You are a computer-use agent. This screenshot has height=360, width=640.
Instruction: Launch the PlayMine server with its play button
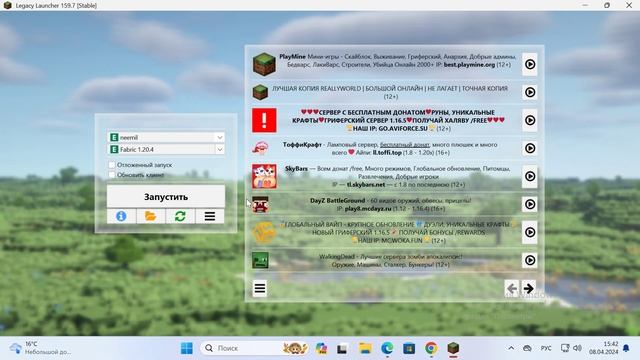[x=529, y=64]
